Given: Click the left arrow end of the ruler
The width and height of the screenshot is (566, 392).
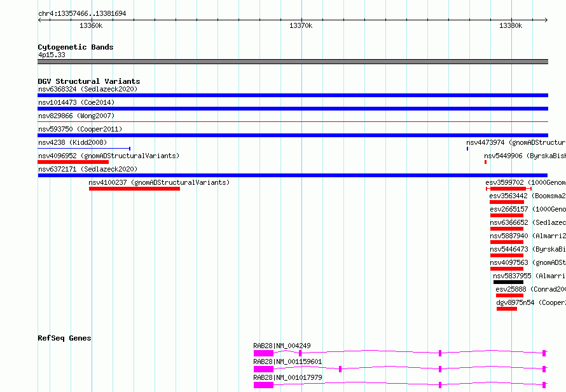Looking at the screenshot, I should click(x=39, y=20).
